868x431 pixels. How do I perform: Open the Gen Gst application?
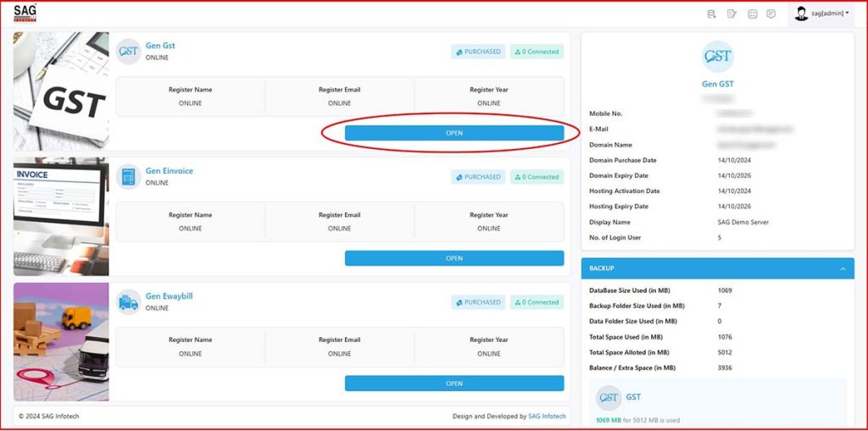point(454,133)
